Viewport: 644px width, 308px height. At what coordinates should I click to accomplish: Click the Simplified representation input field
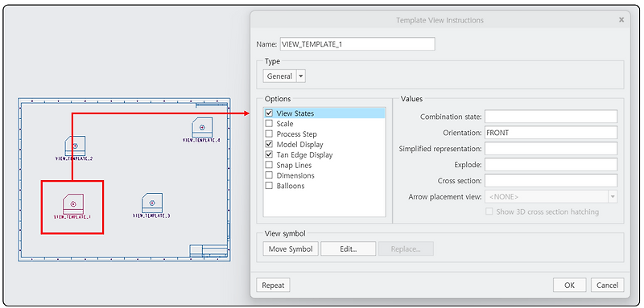[551, 149]
